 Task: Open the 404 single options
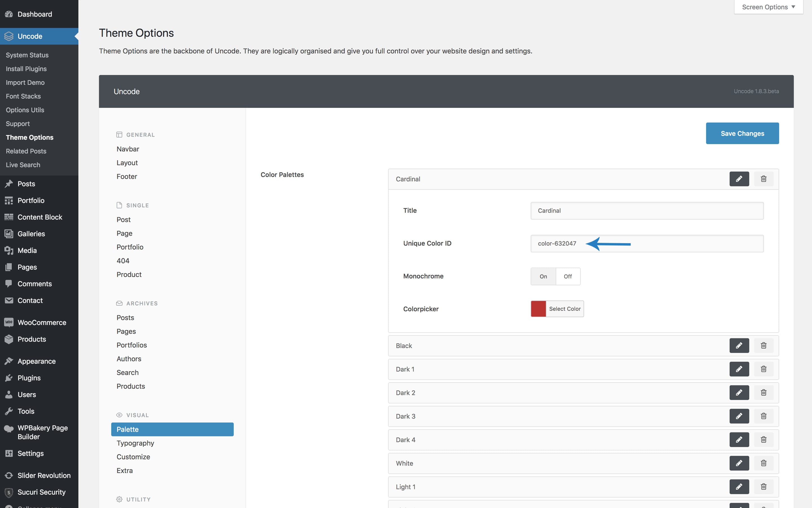tap(123, 261)
